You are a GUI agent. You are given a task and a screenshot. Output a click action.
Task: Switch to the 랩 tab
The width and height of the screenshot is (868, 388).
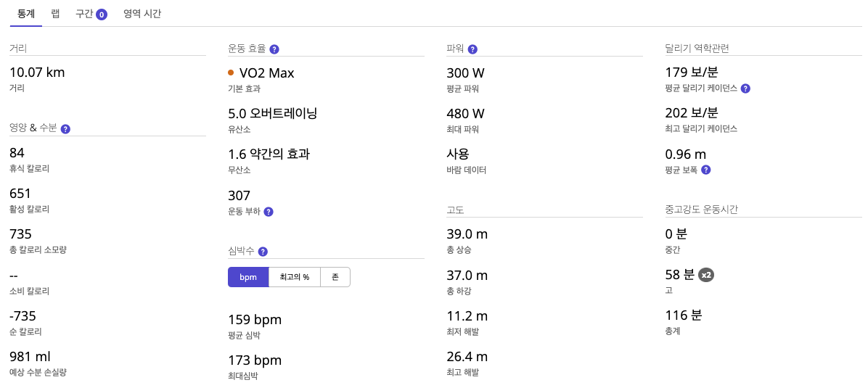point(56,14)
